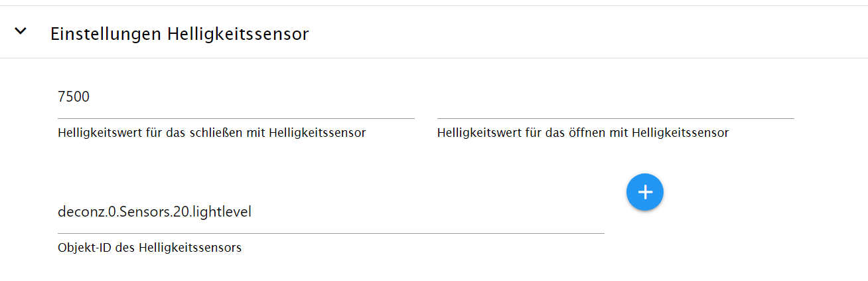Focus the field containing 7500

click(236, 98)
